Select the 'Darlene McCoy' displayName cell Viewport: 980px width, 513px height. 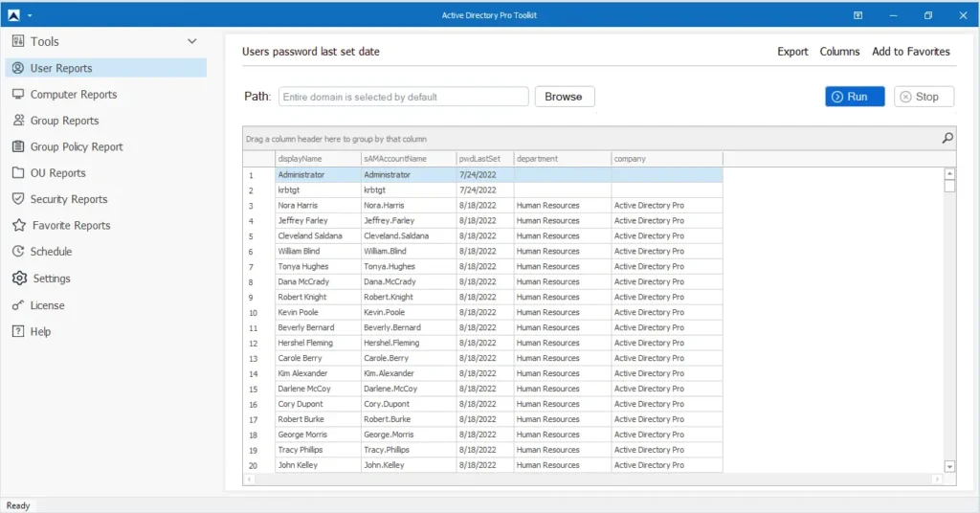point(318,389)
